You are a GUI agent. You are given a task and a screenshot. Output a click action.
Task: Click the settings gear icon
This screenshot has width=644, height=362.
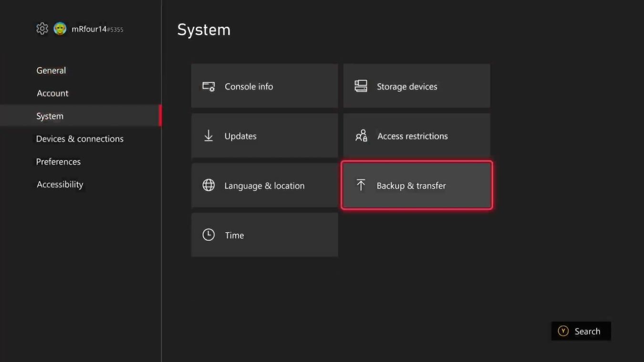pos(42,29)
